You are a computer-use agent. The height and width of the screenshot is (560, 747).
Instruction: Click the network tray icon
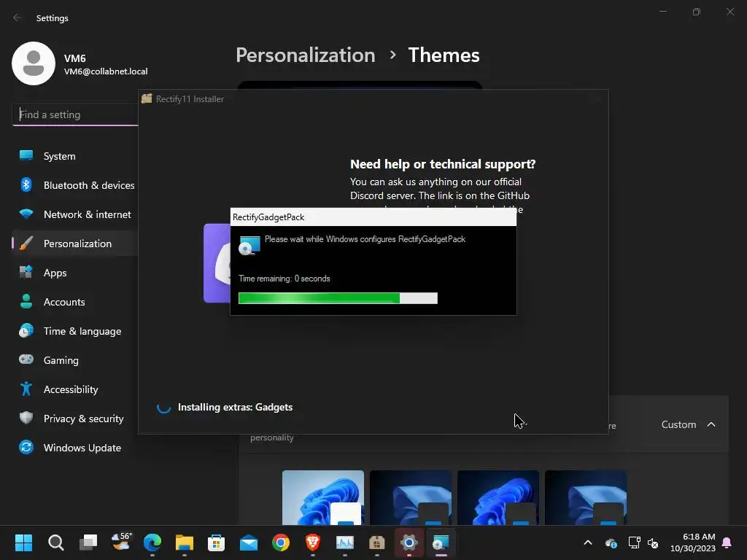(x=634, y=542)
